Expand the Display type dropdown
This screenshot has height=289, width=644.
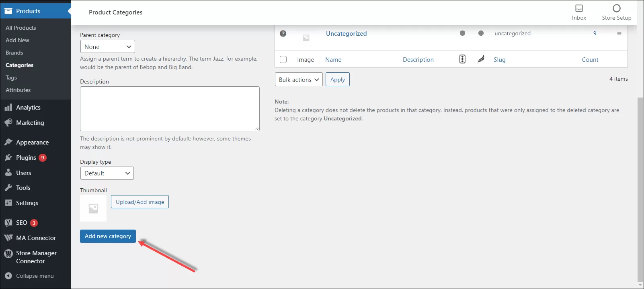pos(107,173)
